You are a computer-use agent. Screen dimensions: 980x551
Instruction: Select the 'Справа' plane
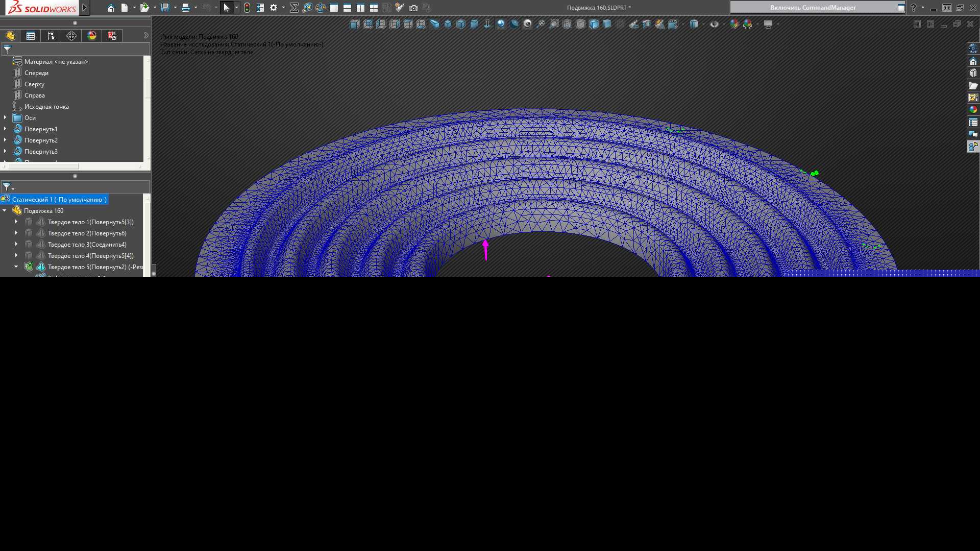(34, 95)
